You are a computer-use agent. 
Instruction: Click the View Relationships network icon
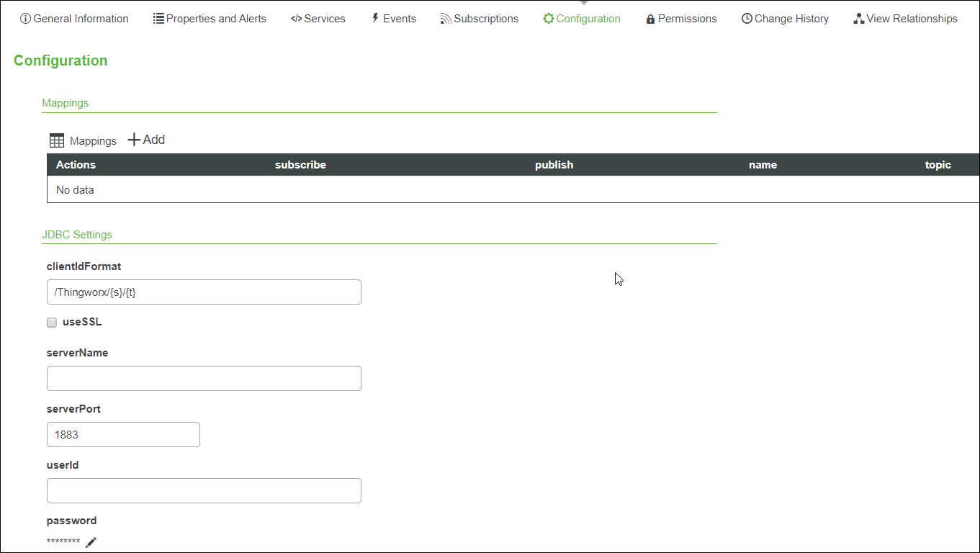[858, 19]
